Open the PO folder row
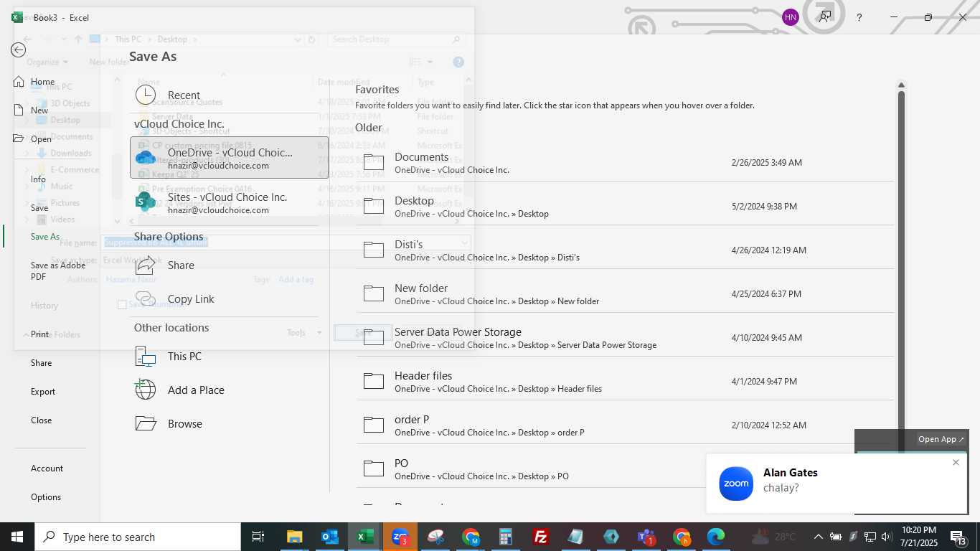980x551 pixels. tap(625, 468)
